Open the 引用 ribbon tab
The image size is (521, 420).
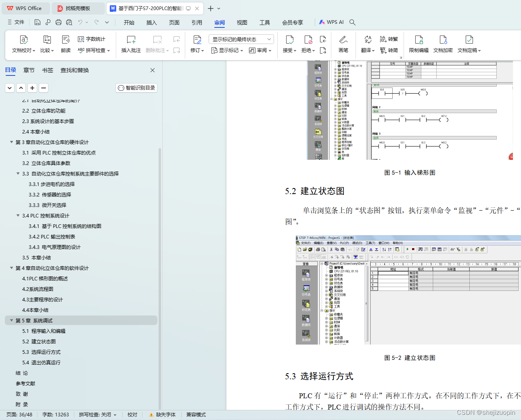[x=197, y=23]
